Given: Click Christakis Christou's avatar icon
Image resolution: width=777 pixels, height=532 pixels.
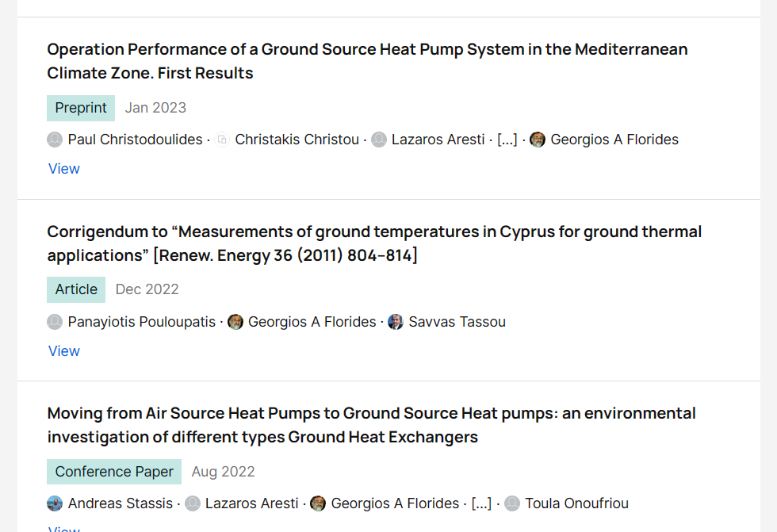Looking at the screenshot, I should pos(222,140).
